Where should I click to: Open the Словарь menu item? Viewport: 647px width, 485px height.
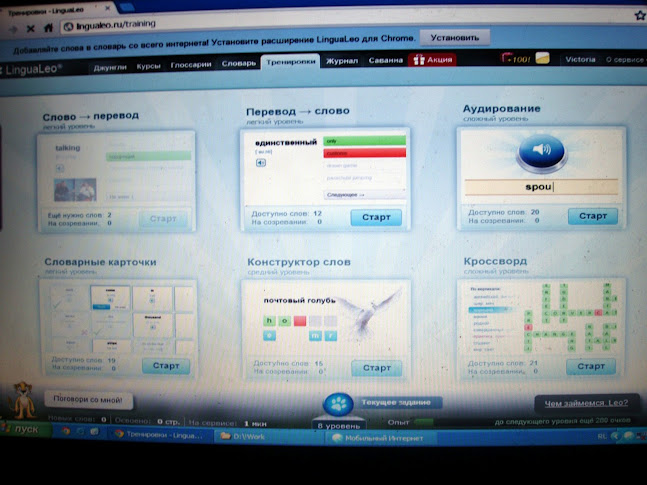238,64
